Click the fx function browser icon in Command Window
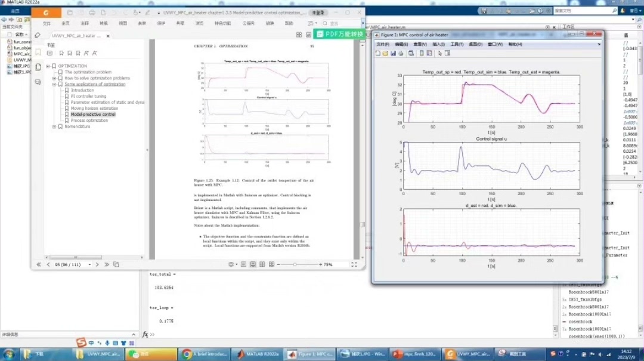The width and height of the screenshot is (644, 361). coord(145,335)
